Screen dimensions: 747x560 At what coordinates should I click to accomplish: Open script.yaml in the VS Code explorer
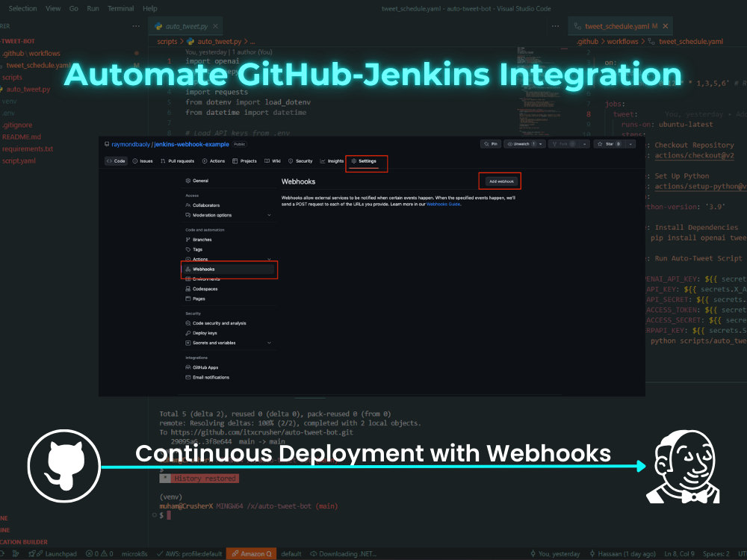(19, 161)
